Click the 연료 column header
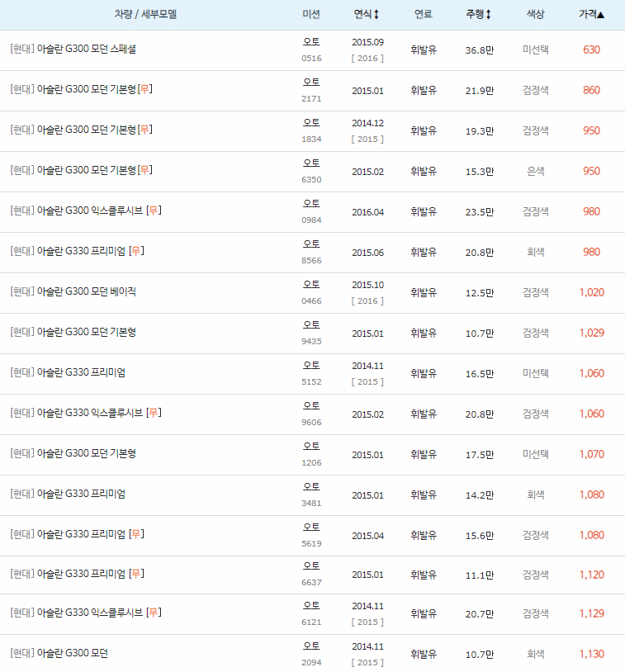The image size is (625, 672). coord(424,12)
